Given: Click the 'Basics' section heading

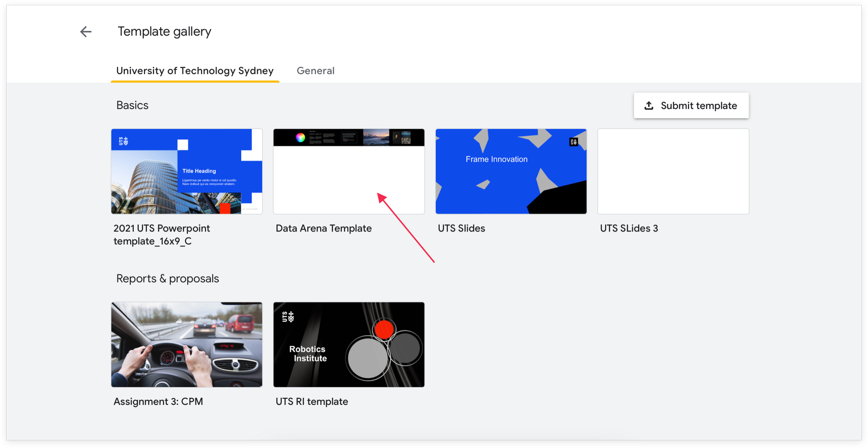Looking at the screenshot, I should pyautogui.click(x=132, y=105).
